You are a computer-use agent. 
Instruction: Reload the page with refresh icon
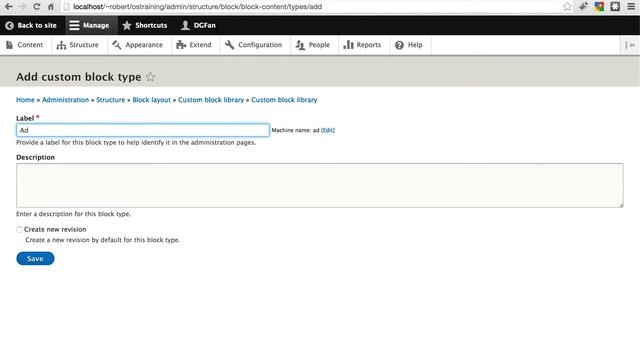point(36,7)
